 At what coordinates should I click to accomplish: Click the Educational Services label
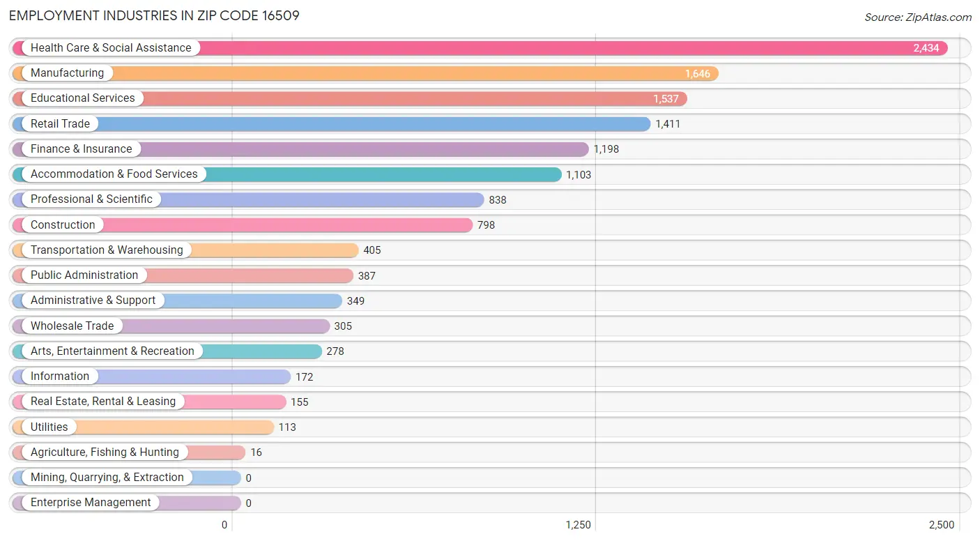click(83, 98)
